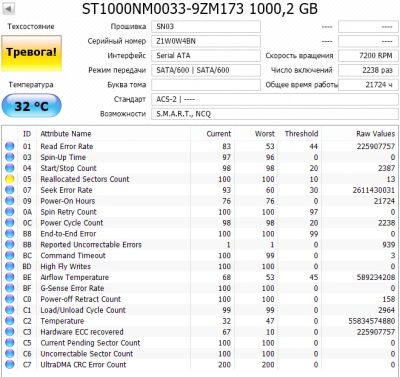Click the blue status icon for Read Error Rate
Screen dimensions: 400x377
click(x=10, y=146)
